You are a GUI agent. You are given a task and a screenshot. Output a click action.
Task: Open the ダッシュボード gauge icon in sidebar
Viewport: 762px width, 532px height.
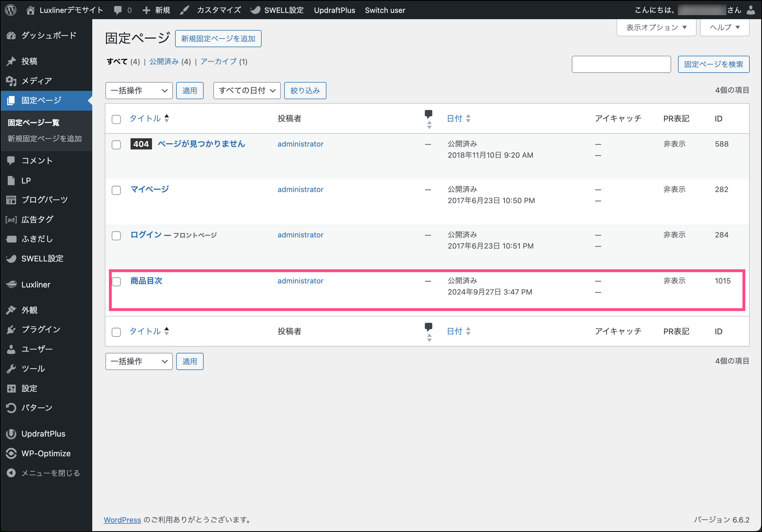point(11,36)
